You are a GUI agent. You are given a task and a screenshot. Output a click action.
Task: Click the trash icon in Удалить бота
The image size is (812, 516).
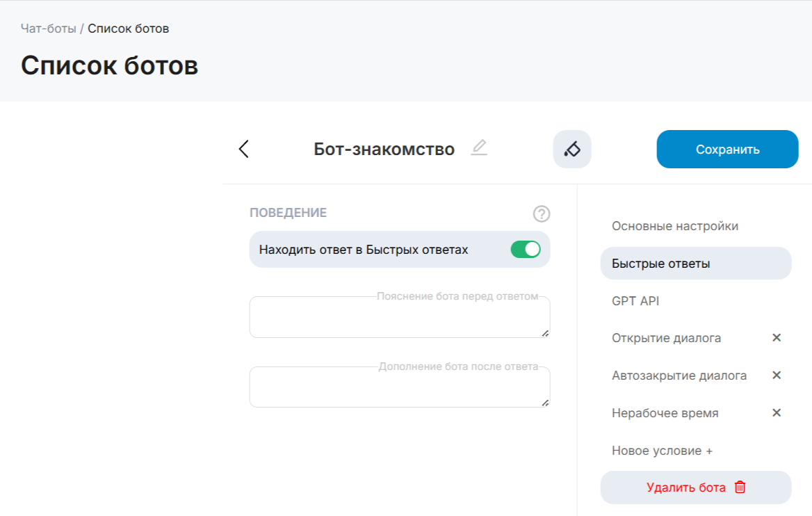tap(740, 487)
